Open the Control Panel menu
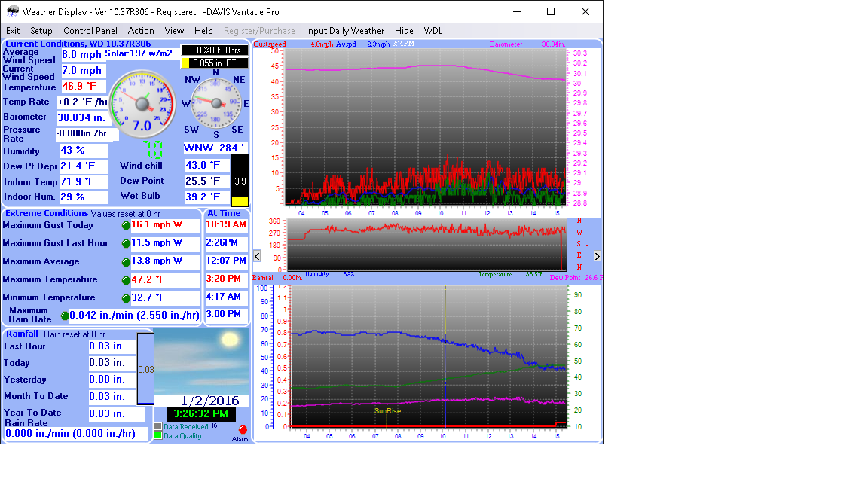 pyautogui.click(x=90, y=31)
